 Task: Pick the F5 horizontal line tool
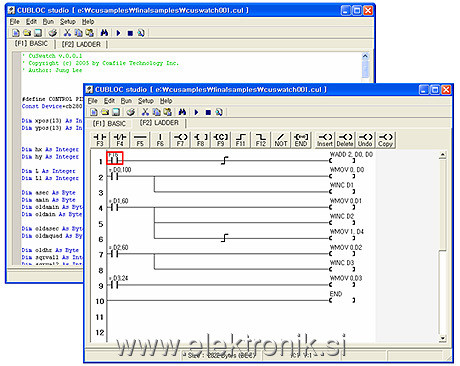click(140, 139)
